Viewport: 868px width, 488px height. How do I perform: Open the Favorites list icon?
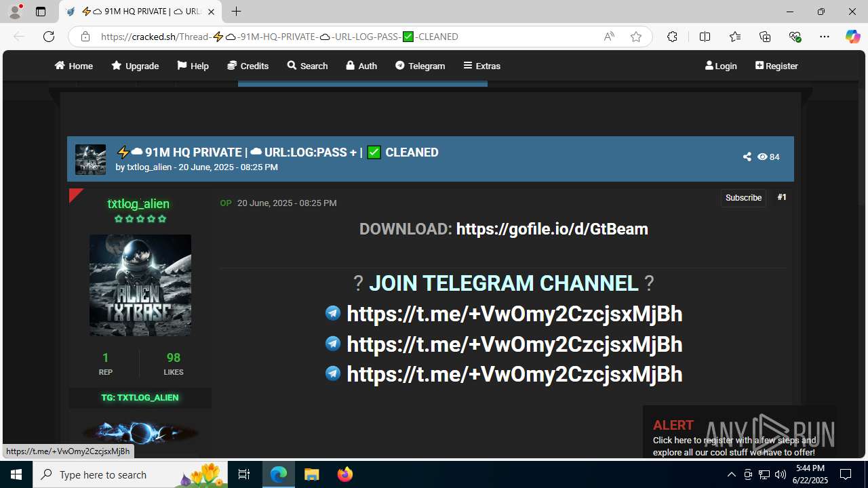(x=735, y=37)
